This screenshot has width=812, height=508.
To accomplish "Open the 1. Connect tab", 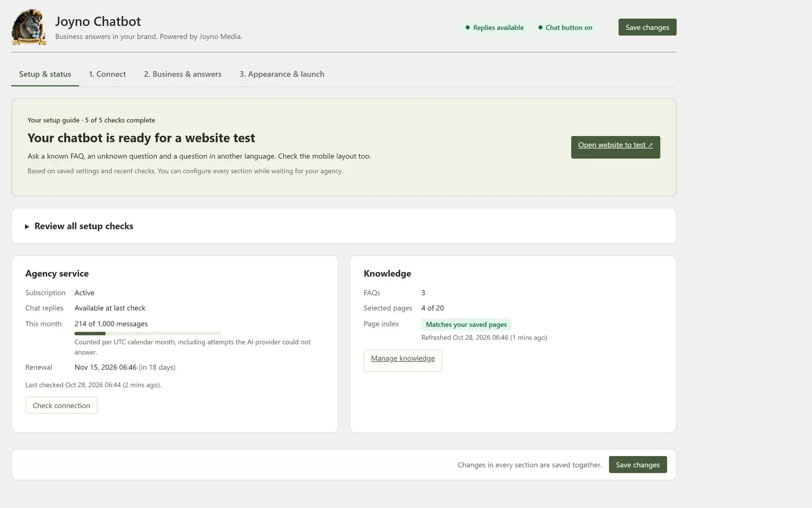I will [108, 74].
